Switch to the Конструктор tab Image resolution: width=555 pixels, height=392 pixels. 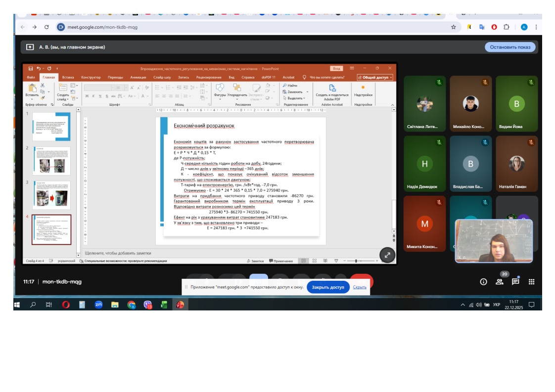click(x=91, y=78)
